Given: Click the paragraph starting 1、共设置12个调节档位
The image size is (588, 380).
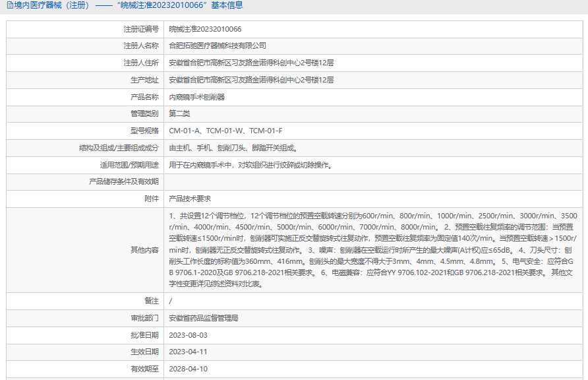Looking at the screenshot, I should point(373,250).
